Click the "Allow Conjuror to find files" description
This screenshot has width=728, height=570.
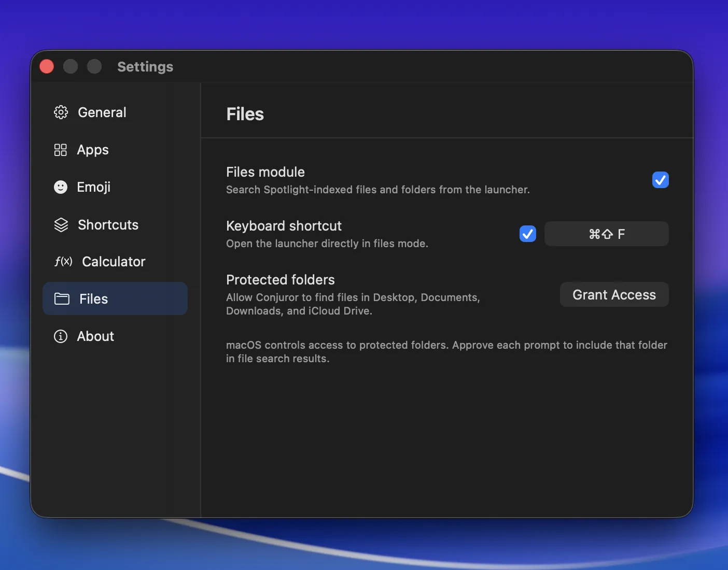click(353, 304)
